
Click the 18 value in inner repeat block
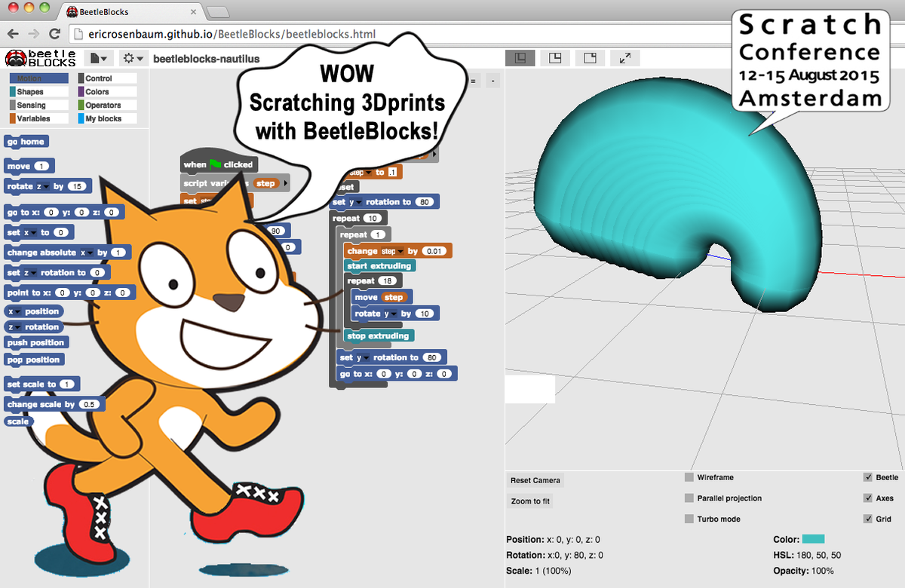pos(388,280)
